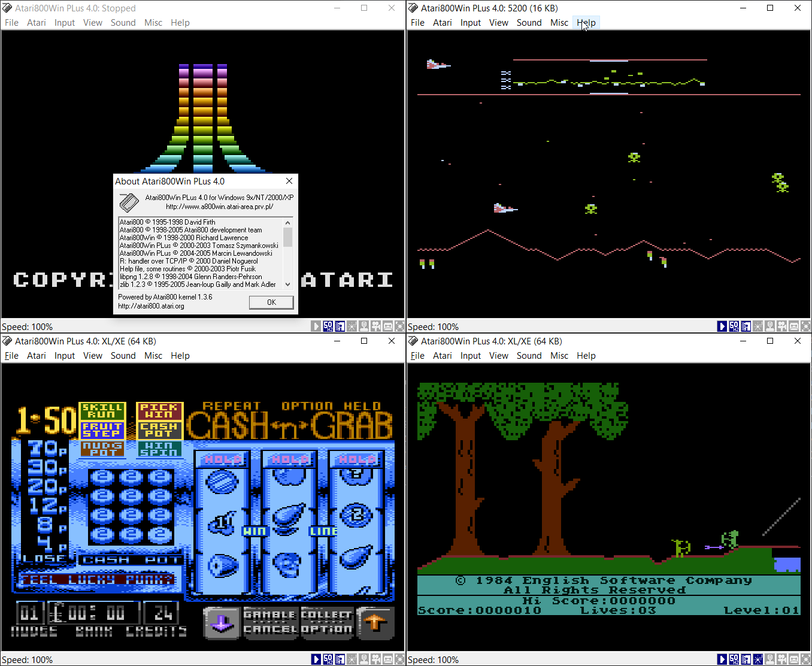Screen dimensions: 812x666
Task: Open Help menu in English Software game window
Action: (586, 356)
